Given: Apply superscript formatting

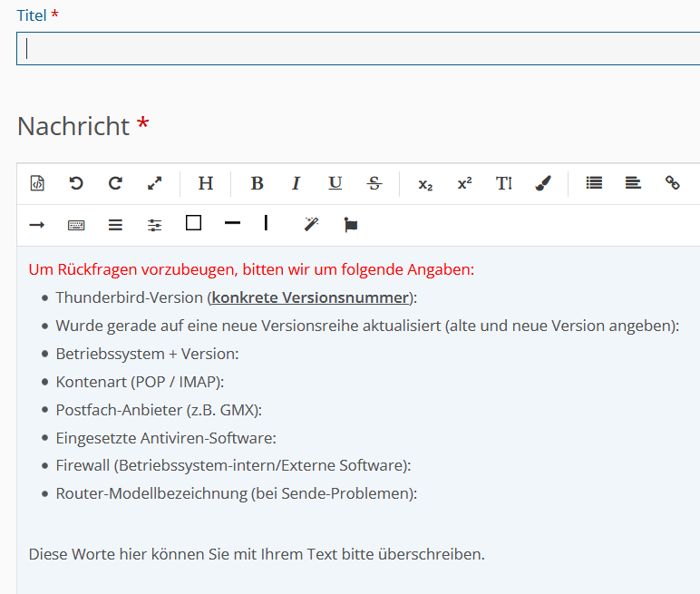Looking at the screenshot, I should [x=464, y=183].
